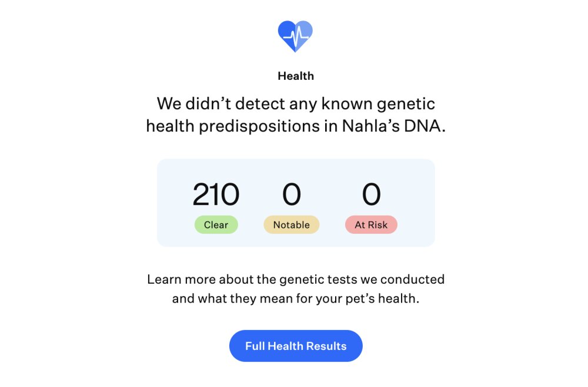
Task: Open Full Health Results
Action: click(x=296, y=346)
